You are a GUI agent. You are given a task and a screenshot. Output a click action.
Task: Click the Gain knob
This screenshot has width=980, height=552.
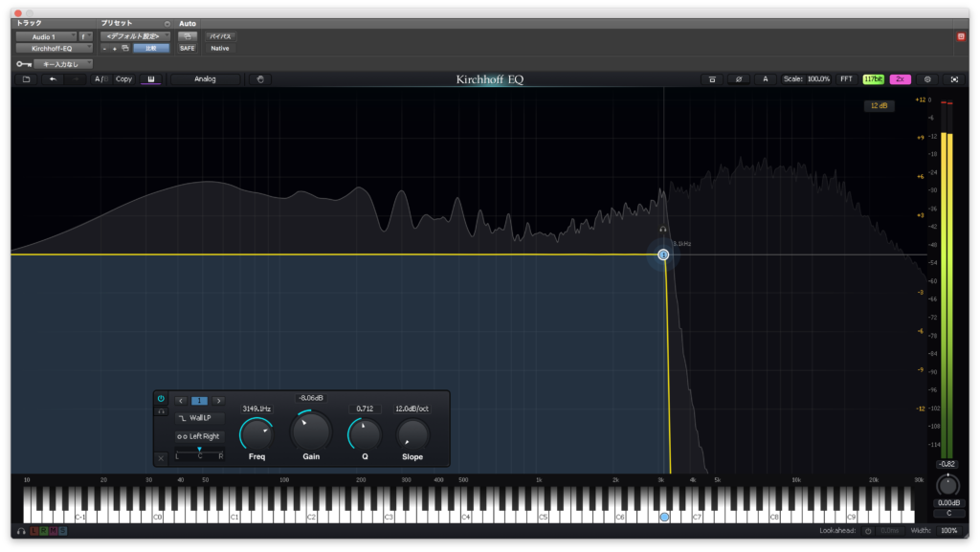tap(311, 431)
